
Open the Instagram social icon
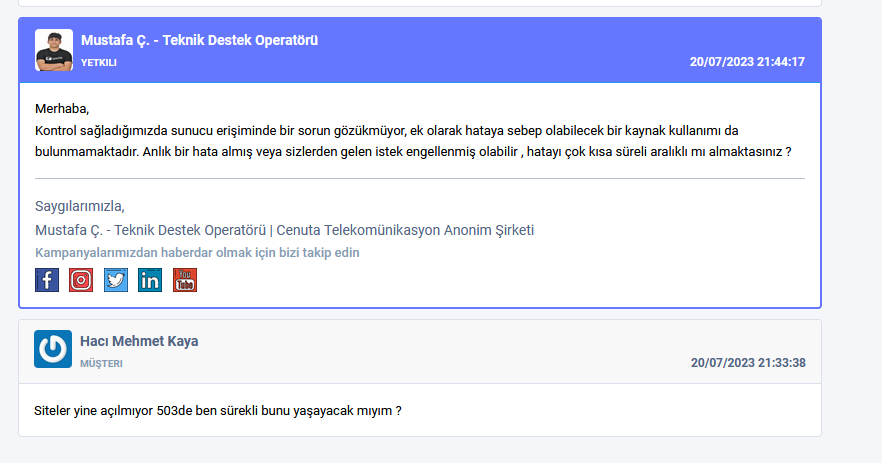pos(81,280)
